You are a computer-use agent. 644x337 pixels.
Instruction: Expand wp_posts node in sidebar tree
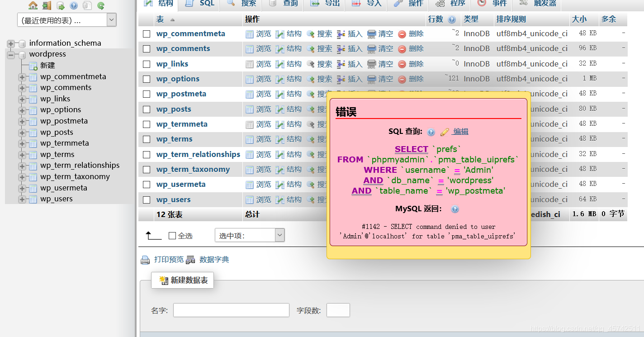pyautogui.click(x=22, y=133)
